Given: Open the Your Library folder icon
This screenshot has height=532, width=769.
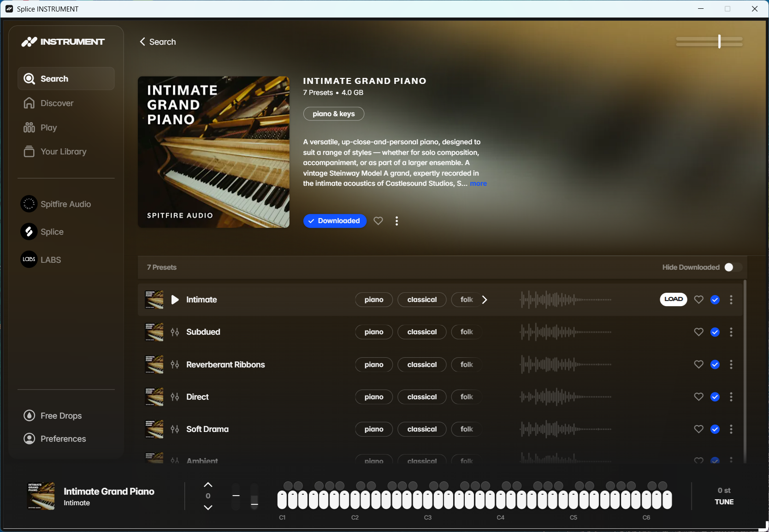Looking at the screenshot, I should (29, 152).
